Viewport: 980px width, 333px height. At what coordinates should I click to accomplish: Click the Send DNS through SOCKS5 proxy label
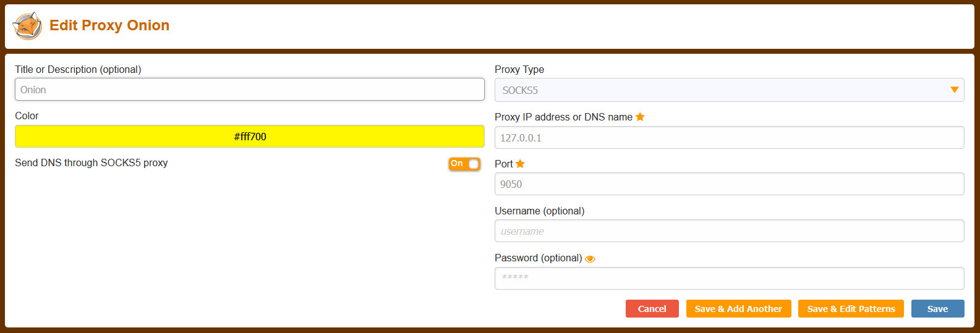(92, 163)
